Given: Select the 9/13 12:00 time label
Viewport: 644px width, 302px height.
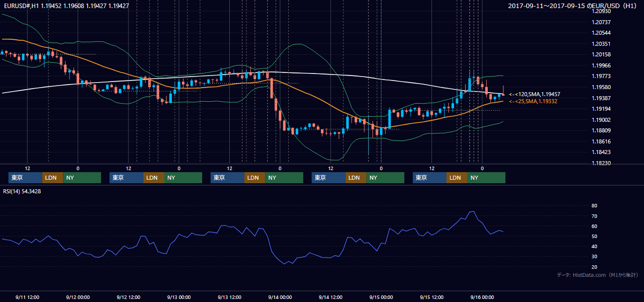Looking at the screenshot, I should [230, 297].
